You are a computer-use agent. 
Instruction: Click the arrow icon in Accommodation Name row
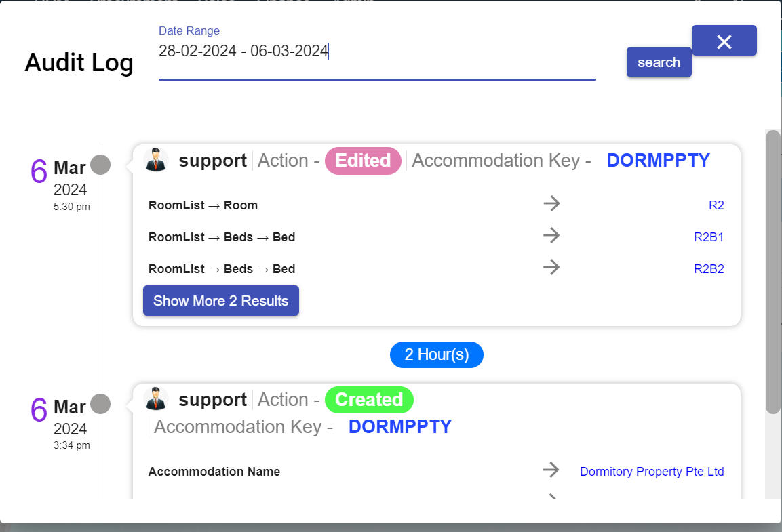[x=552, y=470]
